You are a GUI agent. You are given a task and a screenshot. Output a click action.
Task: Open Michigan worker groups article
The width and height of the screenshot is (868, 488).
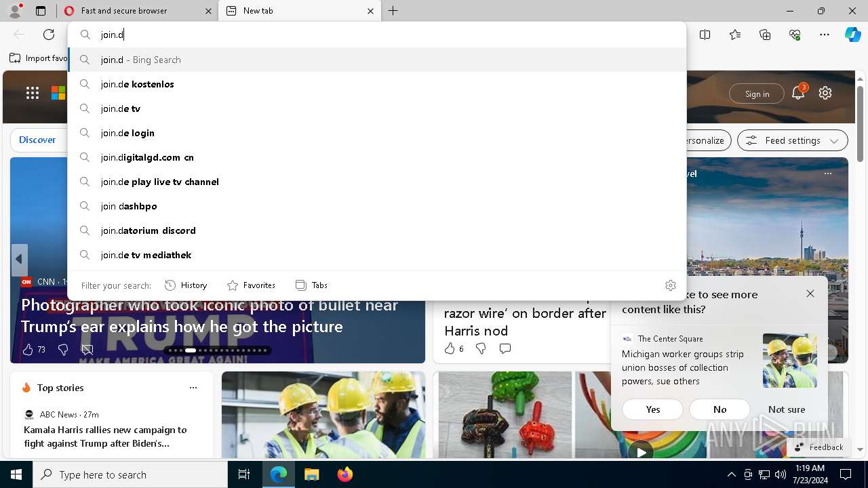(683, 367)
